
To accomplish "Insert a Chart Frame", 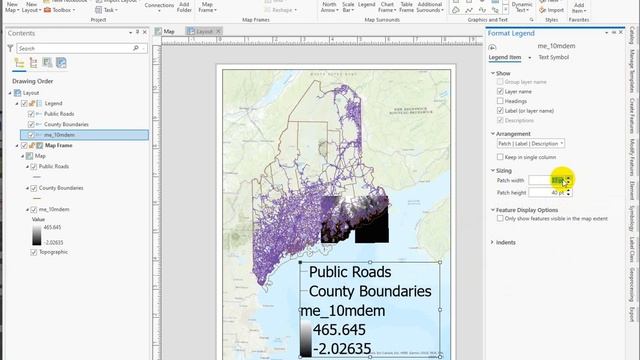I will (x=387, y=7).
